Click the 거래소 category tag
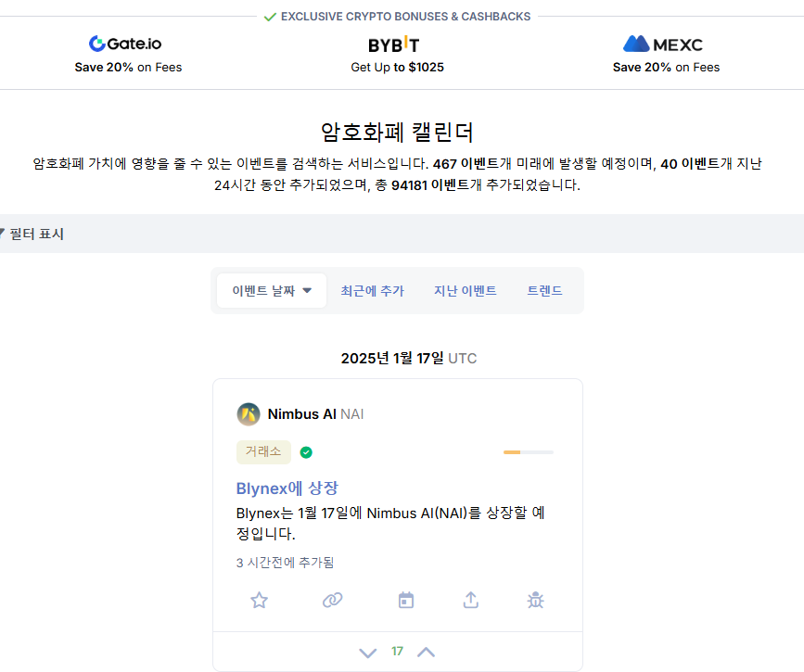Viewport: 804px width, 672px height. [263, 452]
